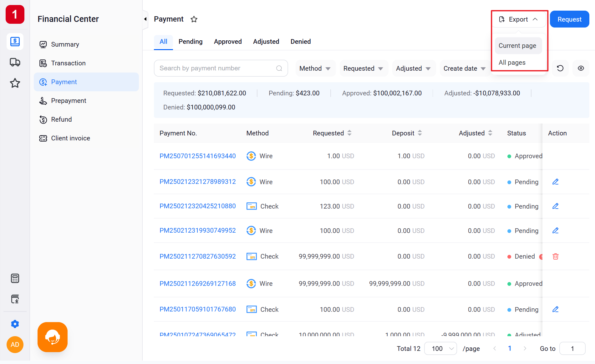Open the customer support chat bubble

pyautogui.click(x=53, y=337)
